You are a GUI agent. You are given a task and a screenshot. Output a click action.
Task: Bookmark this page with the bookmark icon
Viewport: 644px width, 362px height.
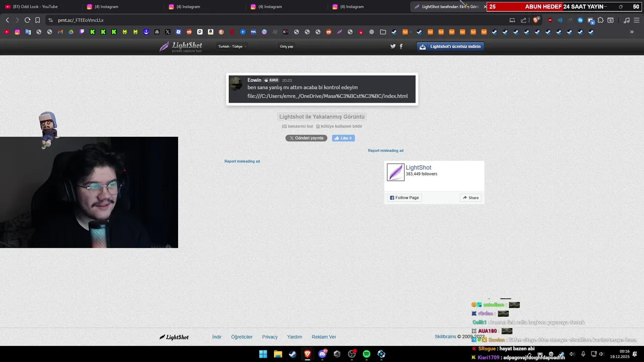click(37, 20)
